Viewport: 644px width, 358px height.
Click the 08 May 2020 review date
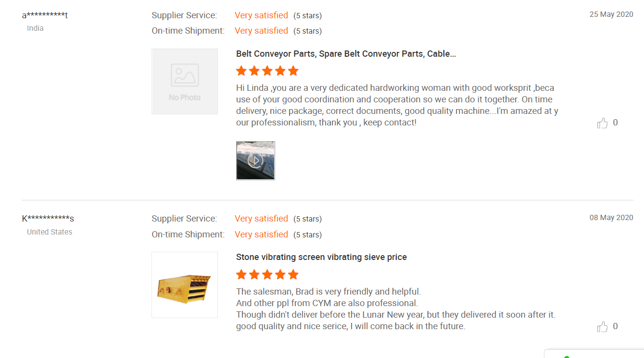coord(611,218)
